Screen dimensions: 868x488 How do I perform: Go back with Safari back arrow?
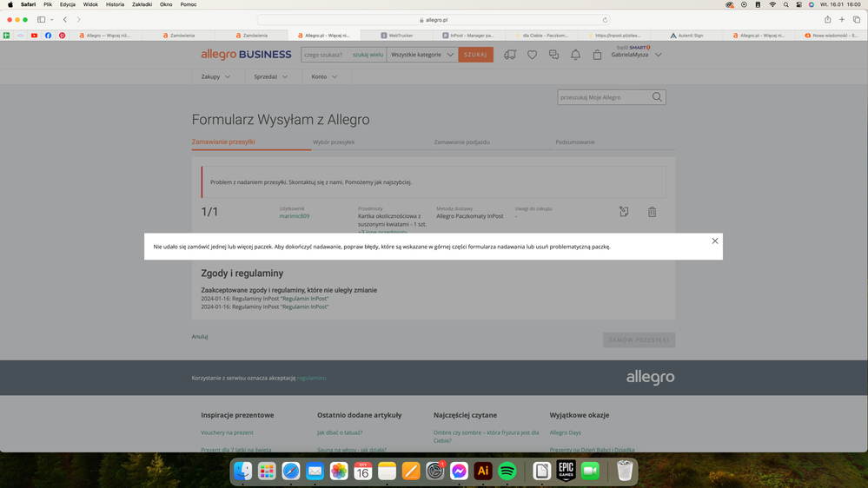point(65,19)
